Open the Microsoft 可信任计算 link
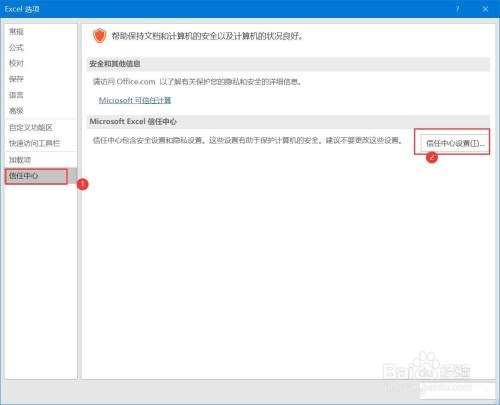500x405 pixels. point(135,100)
